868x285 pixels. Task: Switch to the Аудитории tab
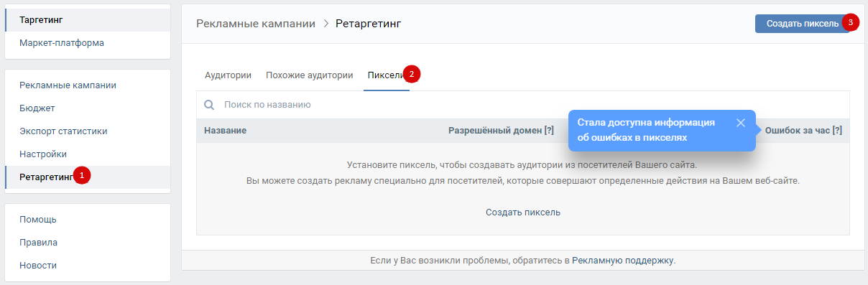(x=228, y=75)
